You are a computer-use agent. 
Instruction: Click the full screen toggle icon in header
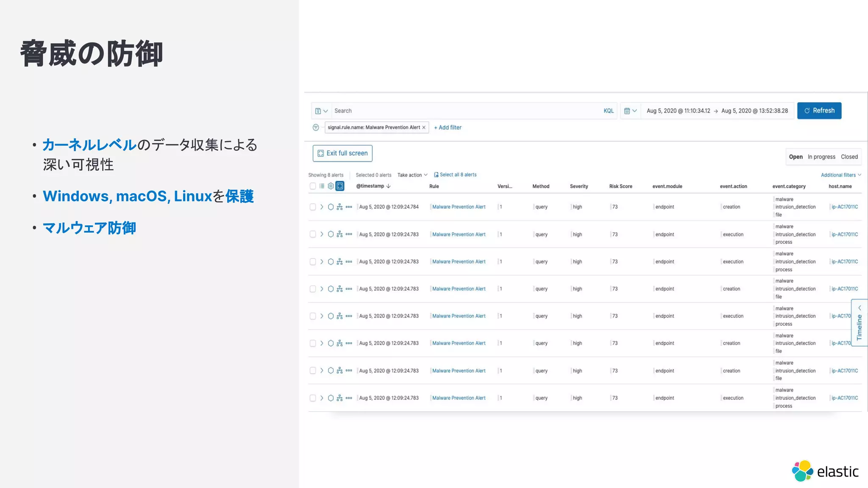click(x=340, y=186)
